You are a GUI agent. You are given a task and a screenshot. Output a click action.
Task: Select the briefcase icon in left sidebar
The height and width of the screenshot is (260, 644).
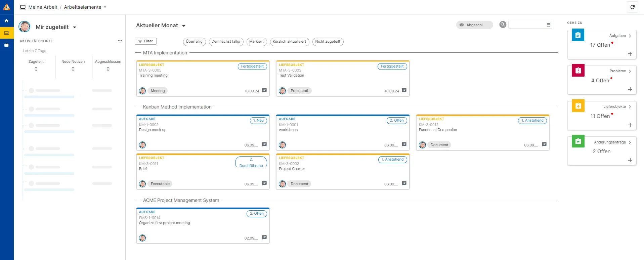coord(6,45)
